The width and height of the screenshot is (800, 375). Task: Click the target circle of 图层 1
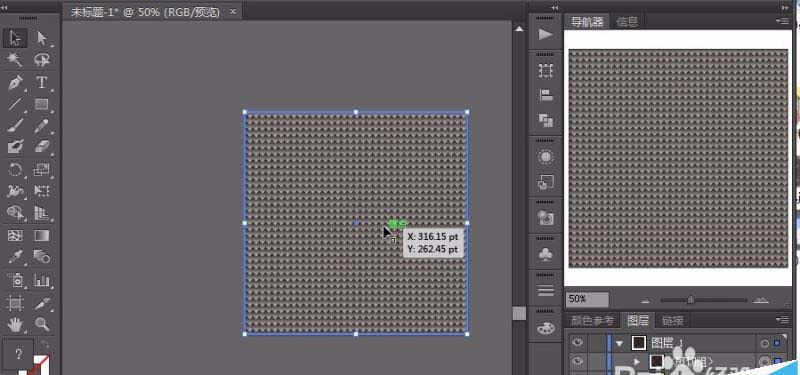point(764,343)
